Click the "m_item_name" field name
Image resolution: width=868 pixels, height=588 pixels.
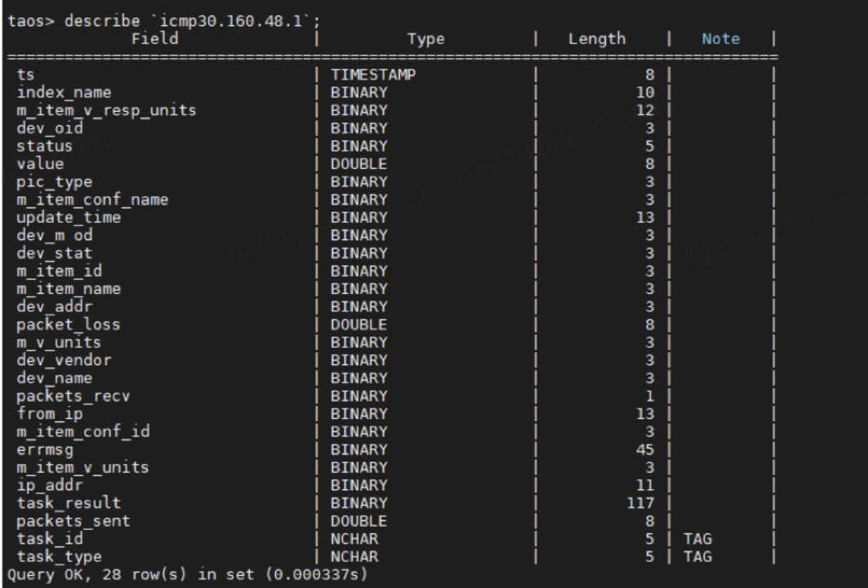[x=69, y=289]
